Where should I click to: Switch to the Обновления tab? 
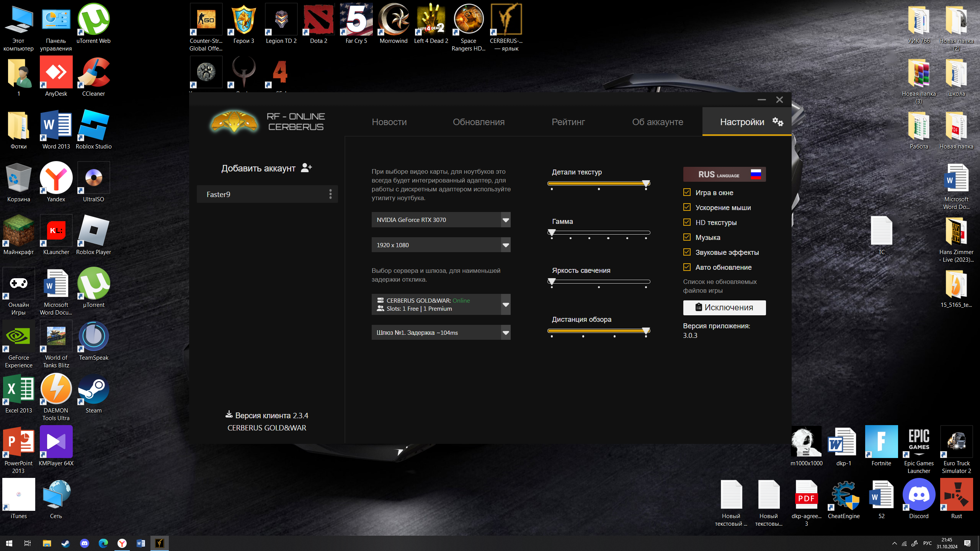tap(479, 122)
